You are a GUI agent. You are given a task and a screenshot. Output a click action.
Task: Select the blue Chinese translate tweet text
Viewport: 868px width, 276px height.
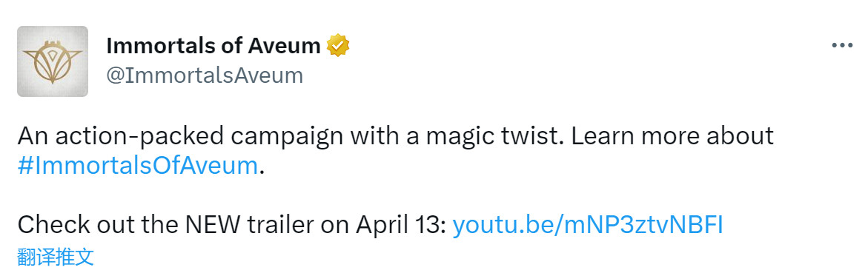click(56, 257)
